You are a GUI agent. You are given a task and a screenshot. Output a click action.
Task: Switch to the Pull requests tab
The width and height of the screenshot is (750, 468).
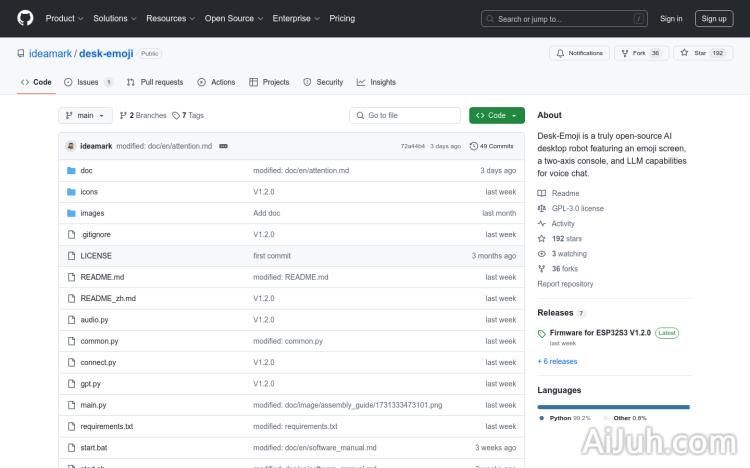coord(155,82)
